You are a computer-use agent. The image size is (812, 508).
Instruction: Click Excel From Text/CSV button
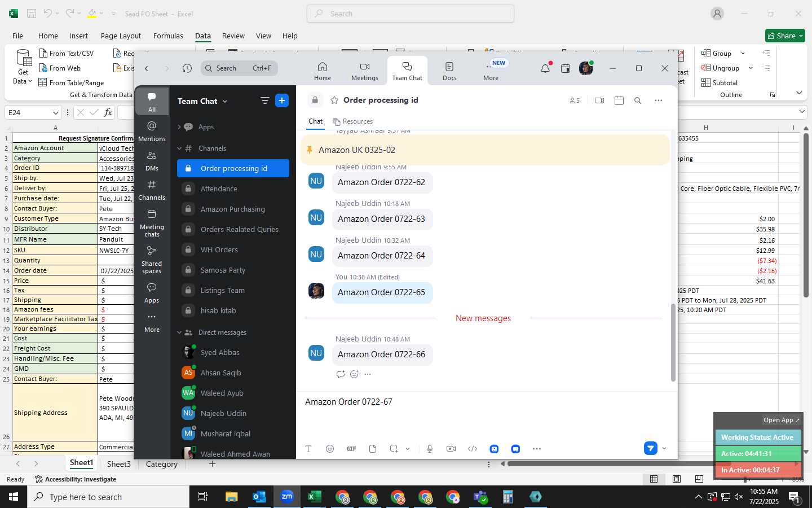coord(67,53)
